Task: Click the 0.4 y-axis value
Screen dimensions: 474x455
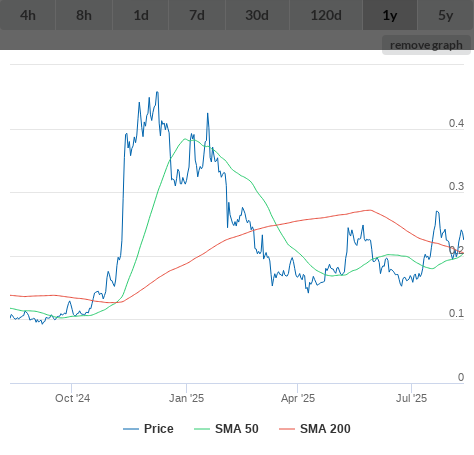Action: pos(456,123)
